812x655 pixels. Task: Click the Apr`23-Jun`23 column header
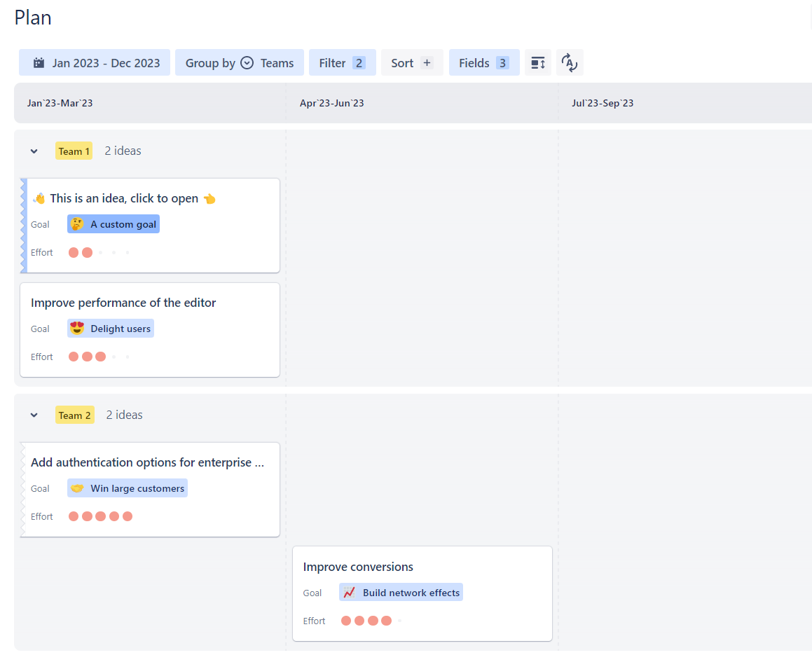click(x=332, y=103)
